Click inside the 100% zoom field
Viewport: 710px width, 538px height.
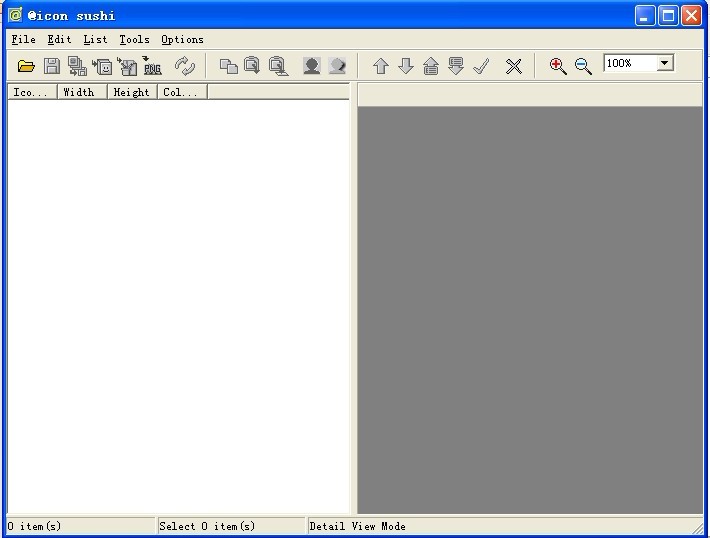coord(630,63)
